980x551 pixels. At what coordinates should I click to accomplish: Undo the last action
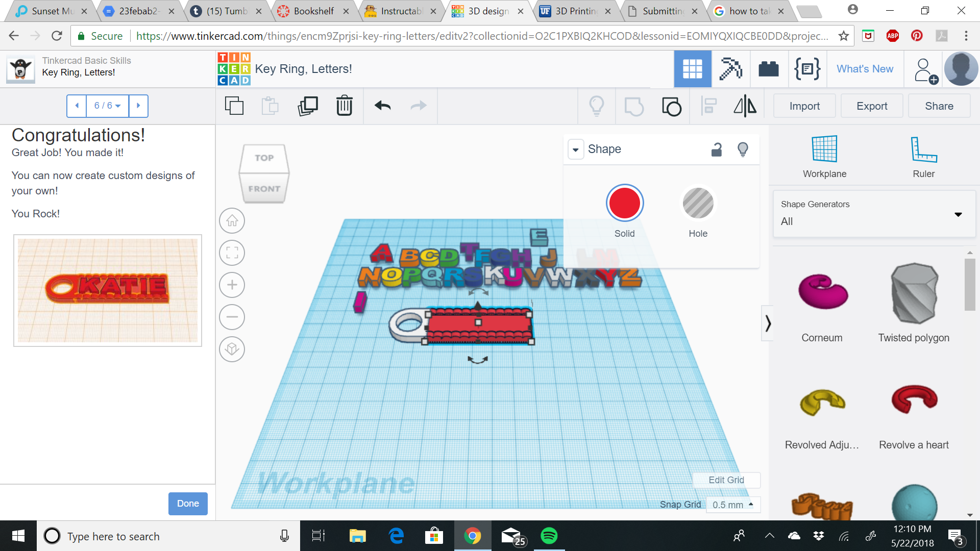381,106
